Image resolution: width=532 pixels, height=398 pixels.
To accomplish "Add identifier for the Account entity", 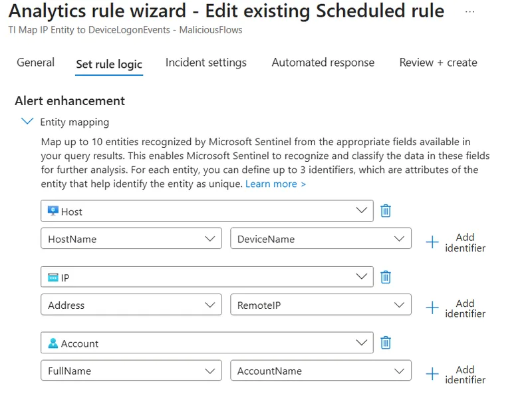I will tap(465, 375).
